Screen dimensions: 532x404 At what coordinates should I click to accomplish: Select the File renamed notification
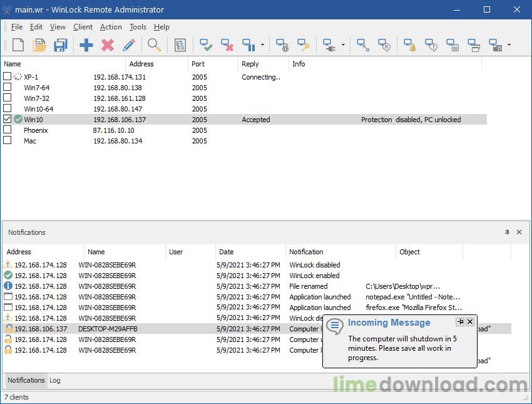pos(309,286)
